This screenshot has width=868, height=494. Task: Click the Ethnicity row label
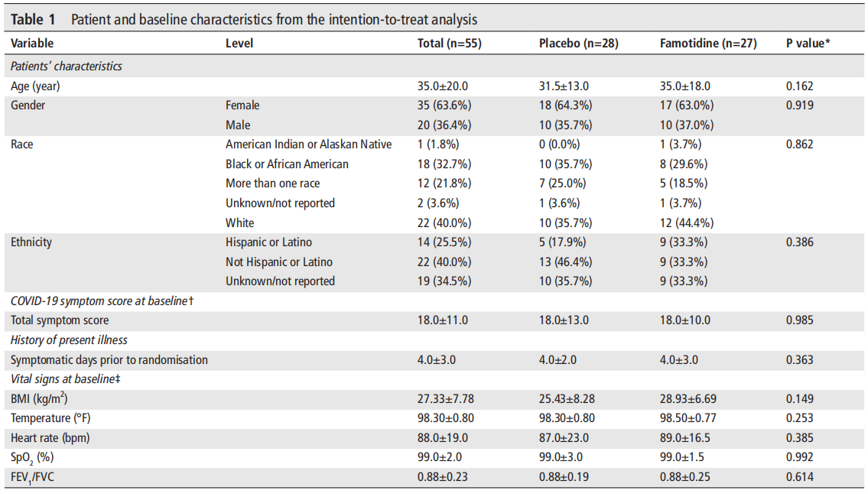coord(32,242)
